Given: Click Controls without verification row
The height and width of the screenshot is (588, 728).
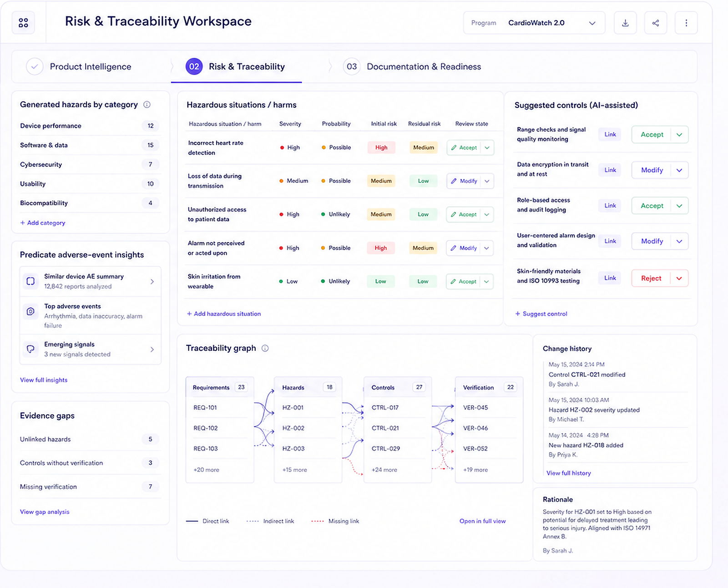Looking at the screenshot, I should [x=90, y=463].
